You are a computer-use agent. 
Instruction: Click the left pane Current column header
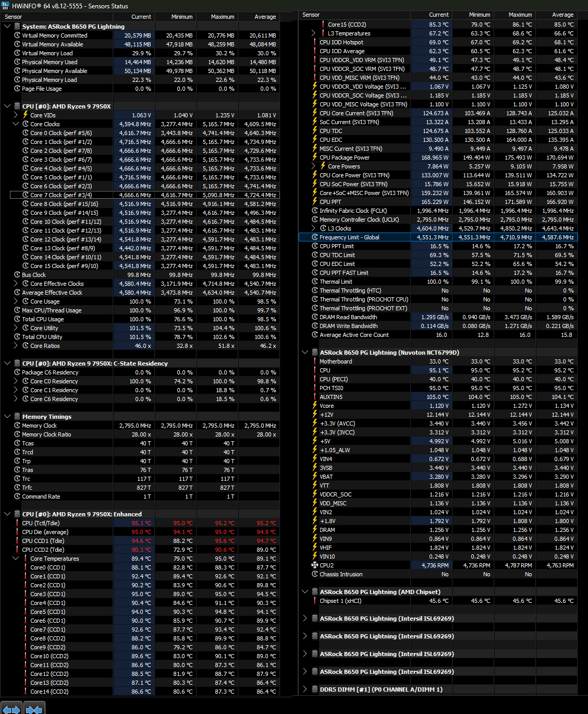coord(134,17)
